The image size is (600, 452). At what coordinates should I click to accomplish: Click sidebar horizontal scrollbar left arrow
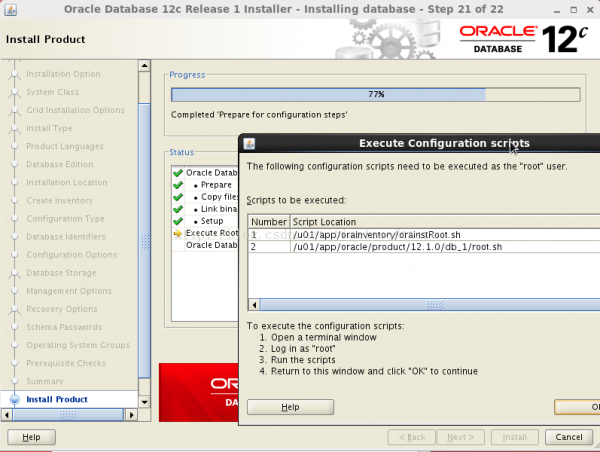(7, 415)
